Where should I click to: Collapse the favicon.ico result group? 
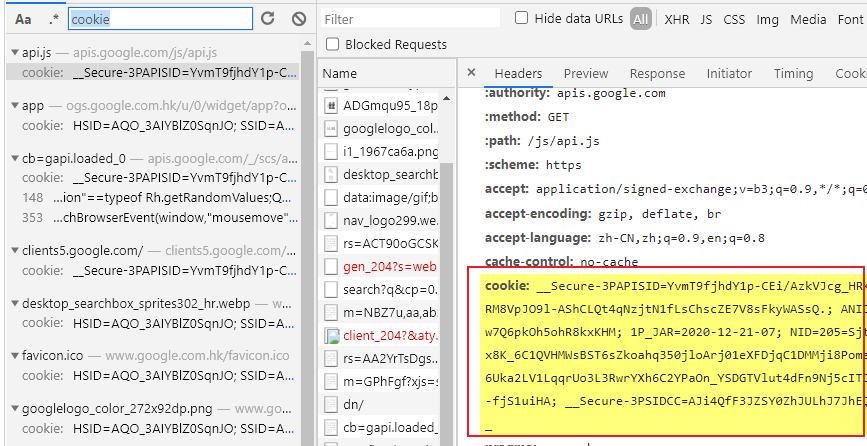tap(15, 356)
